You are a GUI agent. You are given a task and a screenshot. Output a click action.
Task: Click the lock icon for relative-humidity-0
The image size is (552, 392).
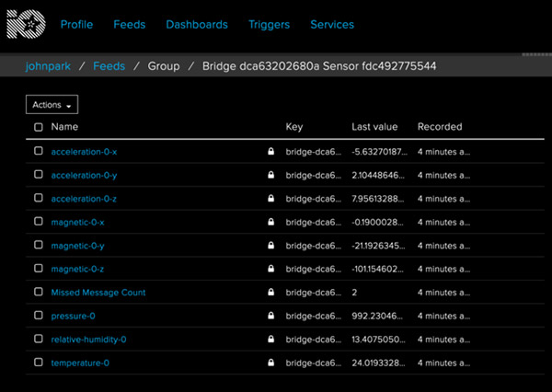point(270,340)
